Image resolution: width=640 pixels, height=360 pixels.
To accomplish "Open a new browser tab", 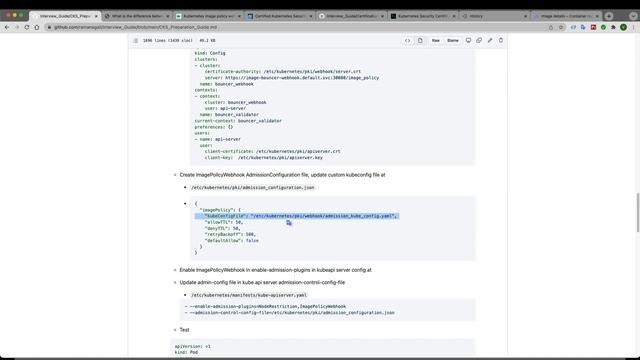I will [609, 16].
